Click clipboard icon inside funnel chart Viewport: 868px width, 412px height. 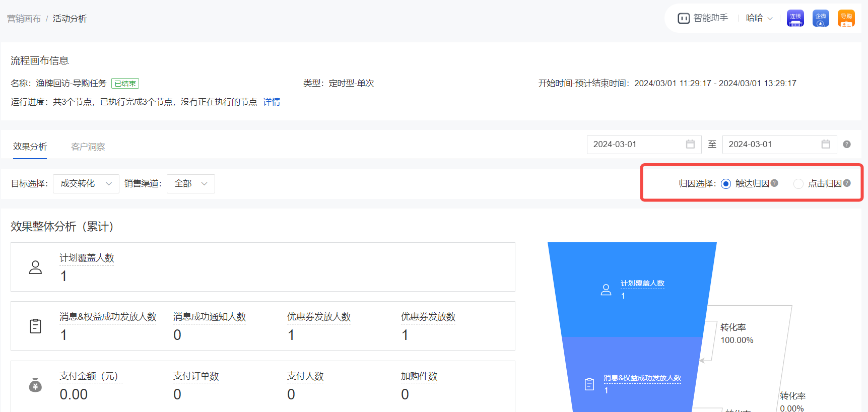coord(589,384)
